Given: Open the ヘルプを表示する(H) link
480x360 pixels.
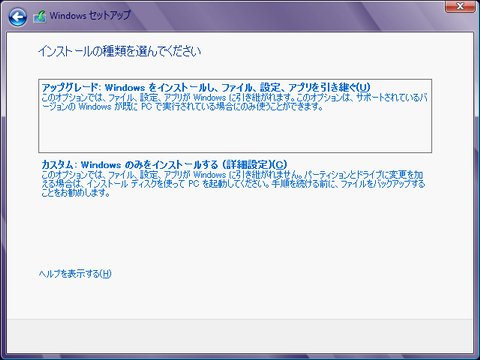Looking at the screenshot, I should [x=75, y=274].
